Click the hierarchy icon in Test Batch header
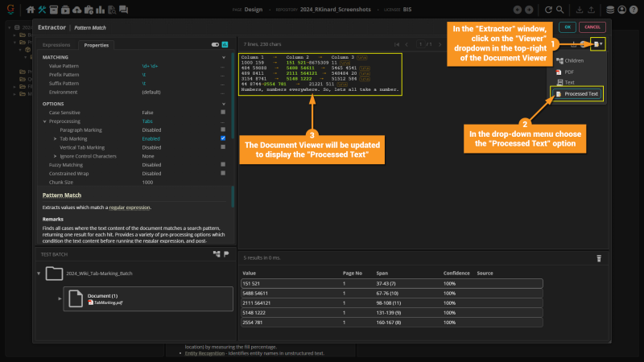Viewport: 644px width, 362px height. [216, 253]
